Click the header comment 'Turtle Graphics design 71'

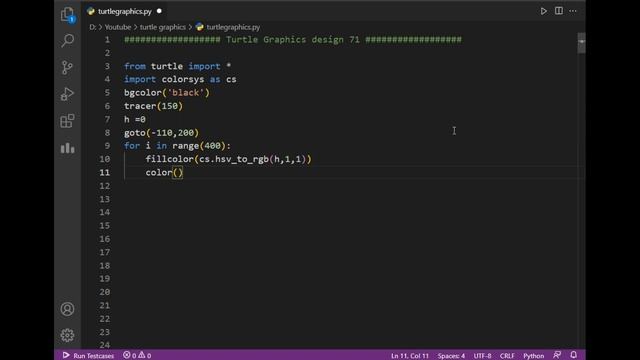[x=293, y=40]
